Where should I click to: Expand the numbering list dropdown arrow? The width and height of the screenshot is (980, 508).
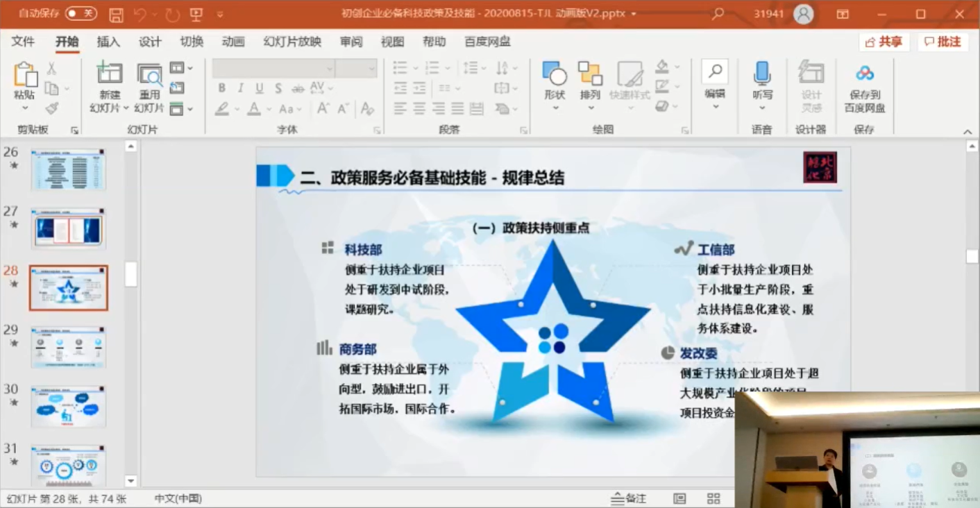pos(448,68)
